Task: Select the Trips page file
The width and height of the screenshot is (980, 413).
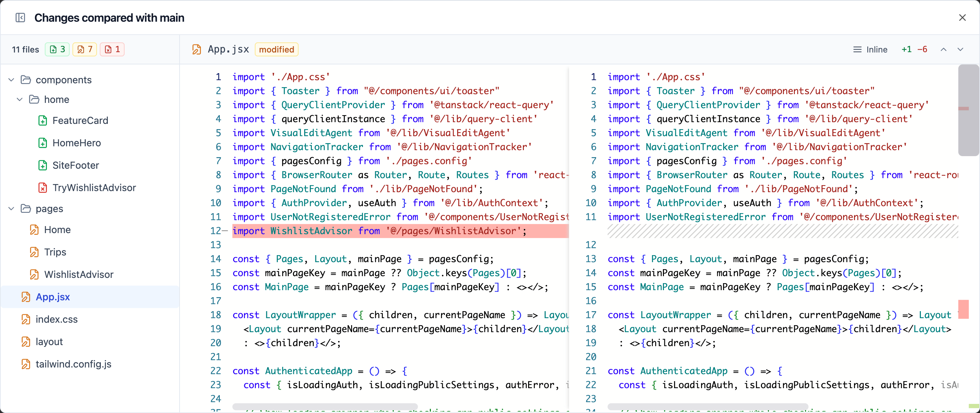Action: pos(55,252)
